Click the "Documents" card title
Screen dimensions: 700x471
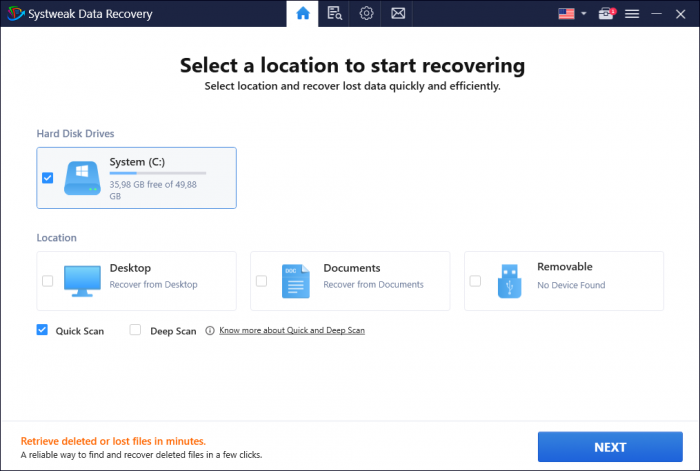(352, 268)
